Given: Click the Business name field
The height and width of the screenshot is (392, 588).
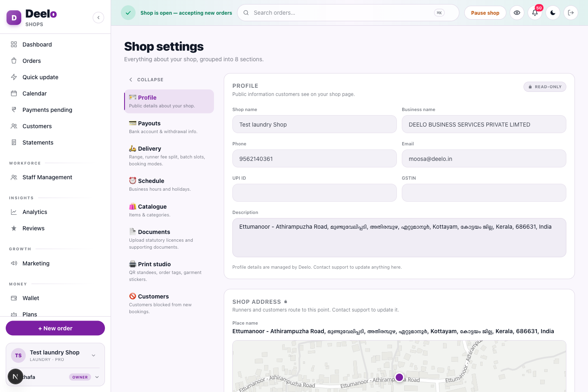Looking at the screenshot, I should point(484,124).
